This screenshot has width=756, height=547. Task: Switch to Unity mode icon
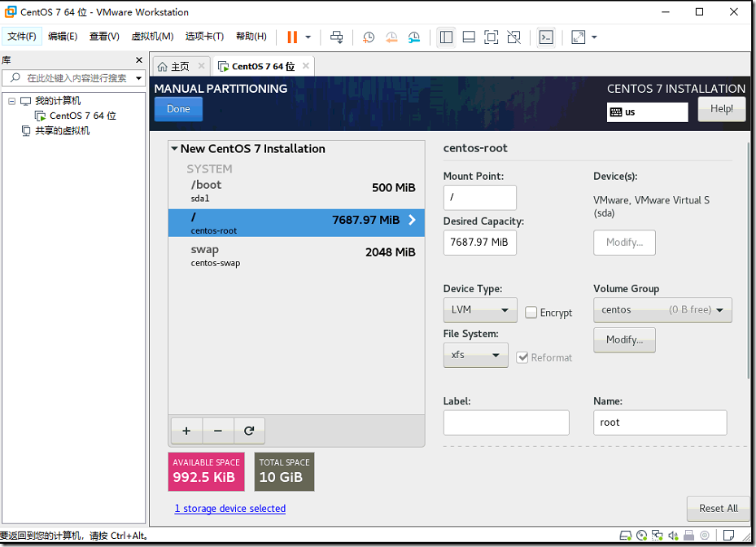tap(514, 37)
